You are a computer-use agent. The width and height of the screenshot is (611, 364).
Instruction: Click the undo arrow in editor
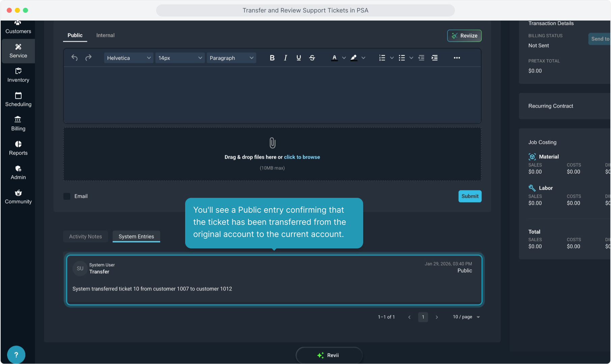tap(75, 58)
